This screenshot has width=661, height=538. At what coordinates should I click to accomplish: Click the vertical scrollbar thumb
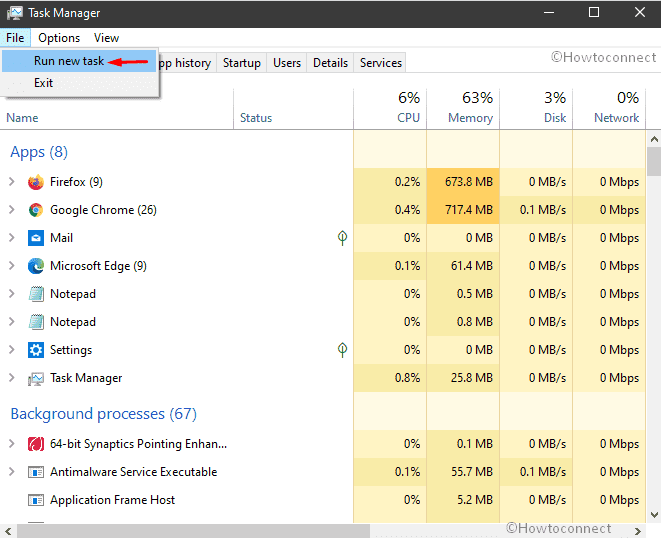(x=654, y=161)
